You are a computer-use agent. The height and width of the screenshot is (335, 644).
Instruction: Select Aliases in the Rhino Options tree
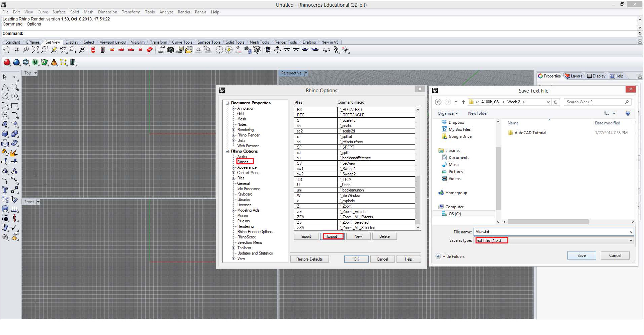click(x=243, y=162)
